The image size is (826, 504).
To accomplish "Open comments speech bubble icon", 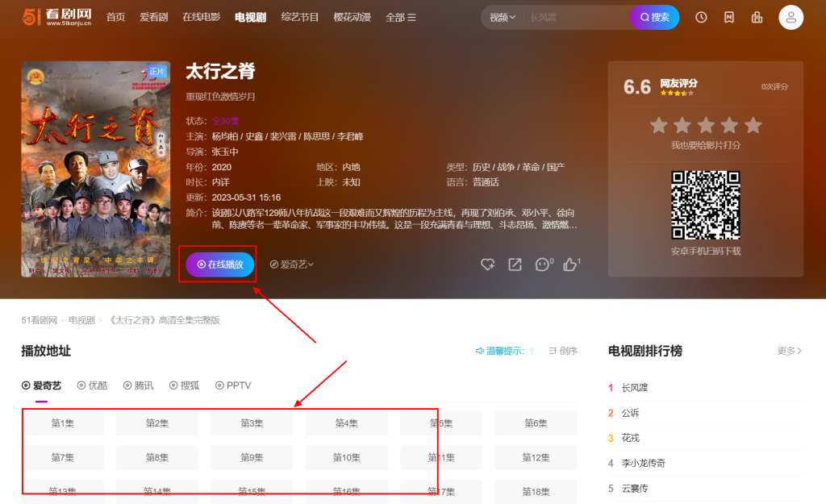I will click(x=544, y=264).
